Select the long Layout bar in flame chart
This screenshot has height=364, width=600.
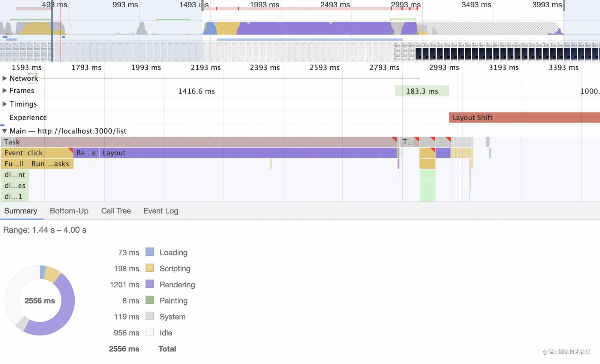(x=240, y=153)
